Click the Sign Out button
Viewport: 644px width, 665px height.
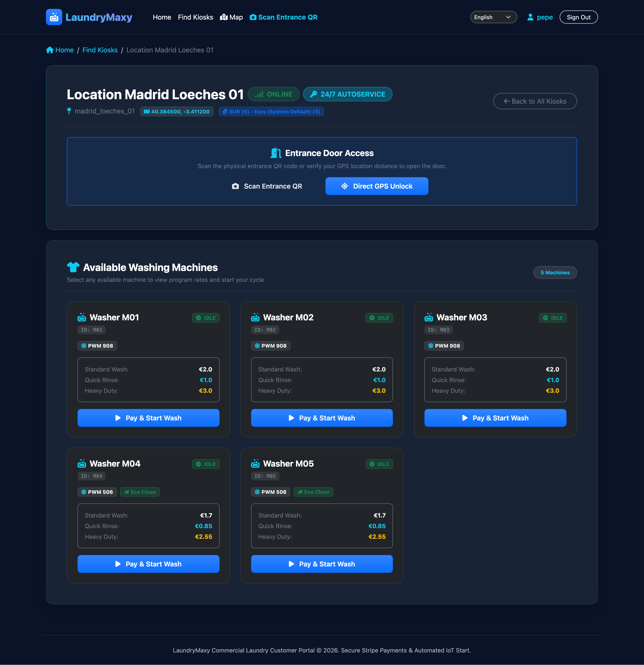[578, 17]
